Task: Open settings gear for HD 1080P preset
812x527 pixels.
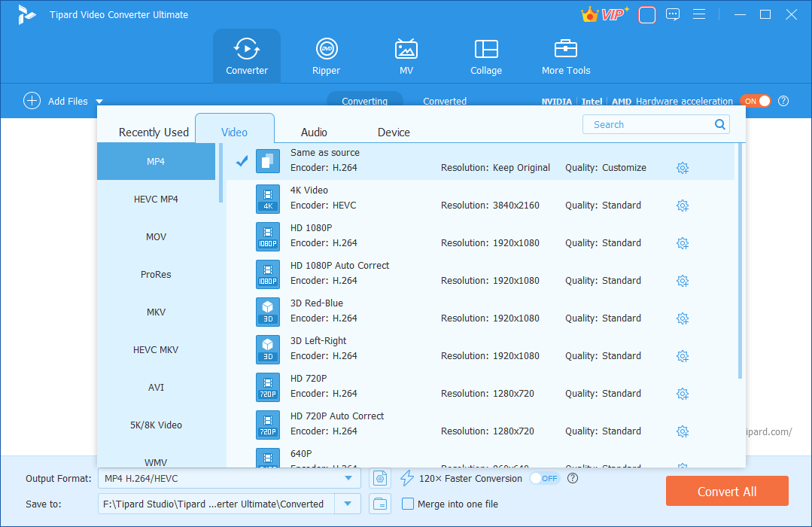Action: click(x=683, y=243)
